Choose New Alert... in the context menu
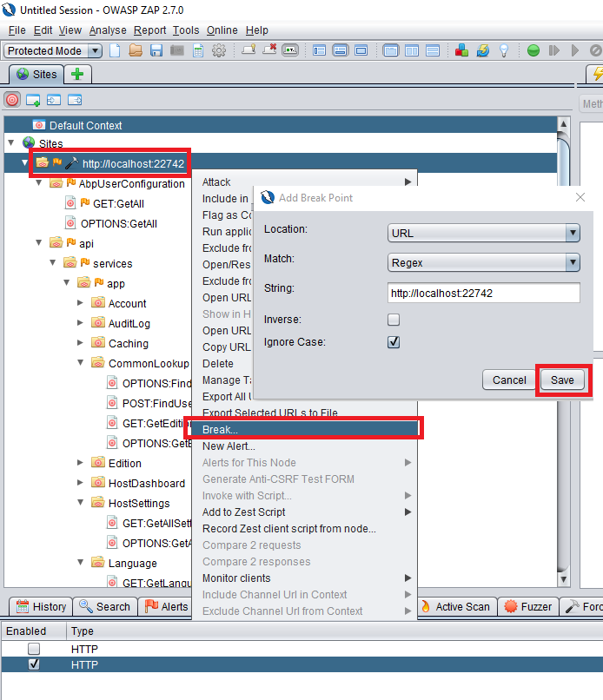Image resolution: width=603 pixels, height=700 pixels. point(305,446)
